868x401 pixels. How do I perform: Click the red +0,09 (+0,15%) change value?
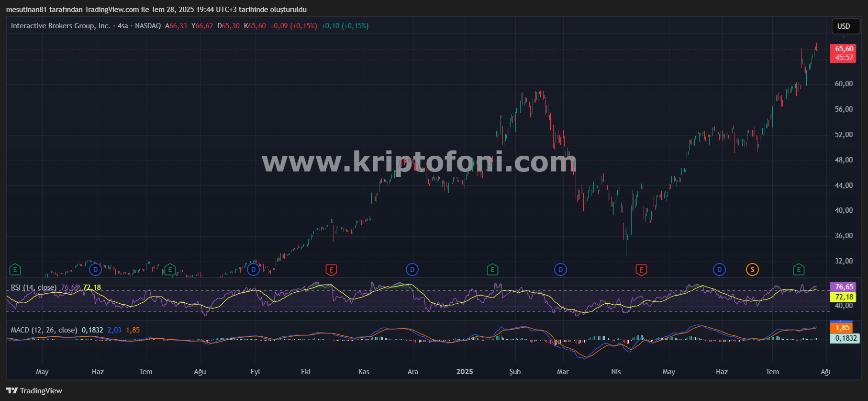[293, 26]
